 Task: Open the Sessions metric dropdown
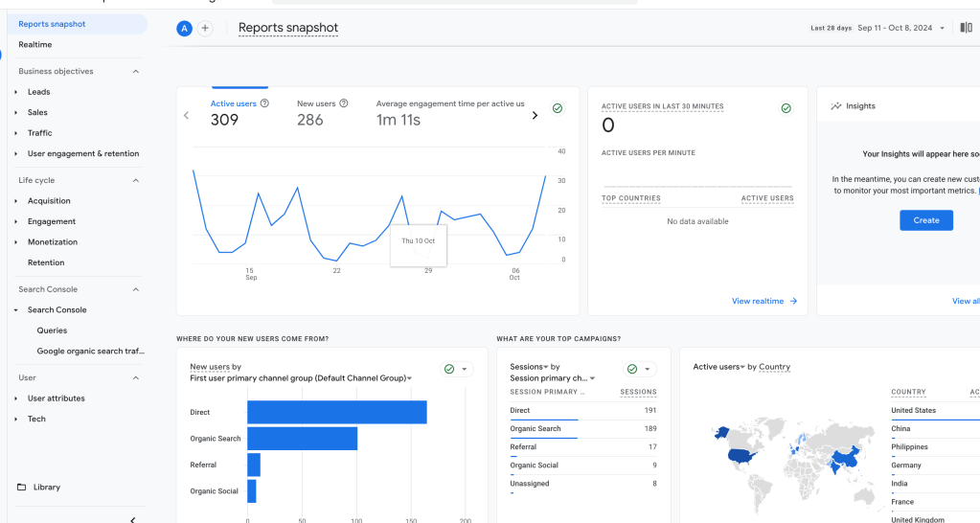click(545, 367)
